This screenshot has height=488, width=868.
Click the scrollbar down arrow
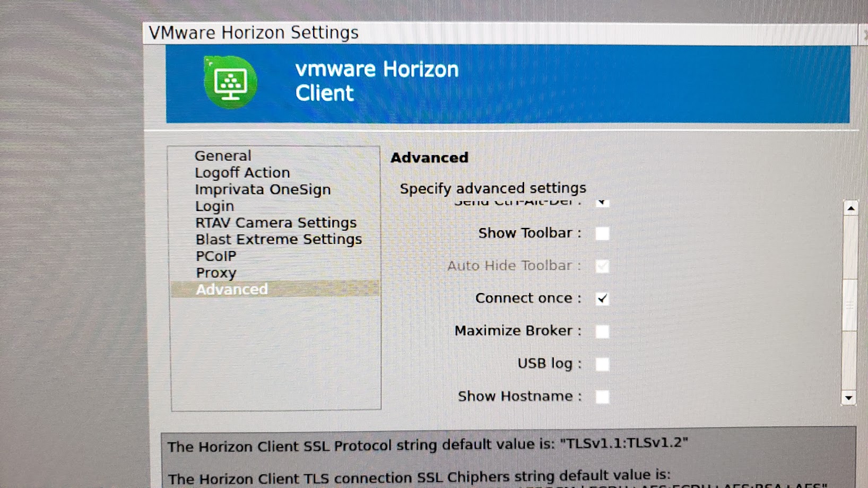click(x=849, y=397)
